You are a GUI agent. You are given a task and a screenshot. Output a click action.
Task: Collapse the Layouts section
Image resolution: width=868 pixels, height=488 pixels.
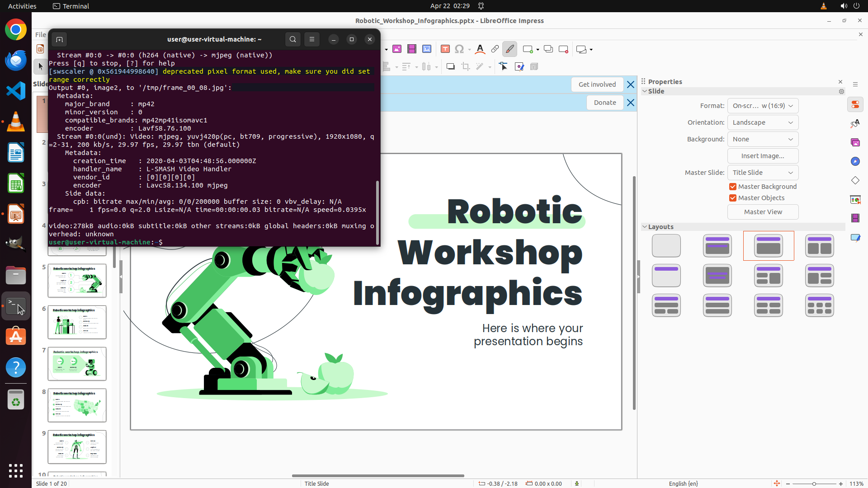[x=645, y=227]
